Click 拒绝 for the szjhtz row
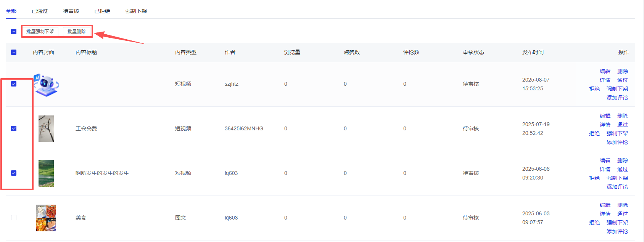644x242 pixels. pyautogui.click(x=594, y=89)
